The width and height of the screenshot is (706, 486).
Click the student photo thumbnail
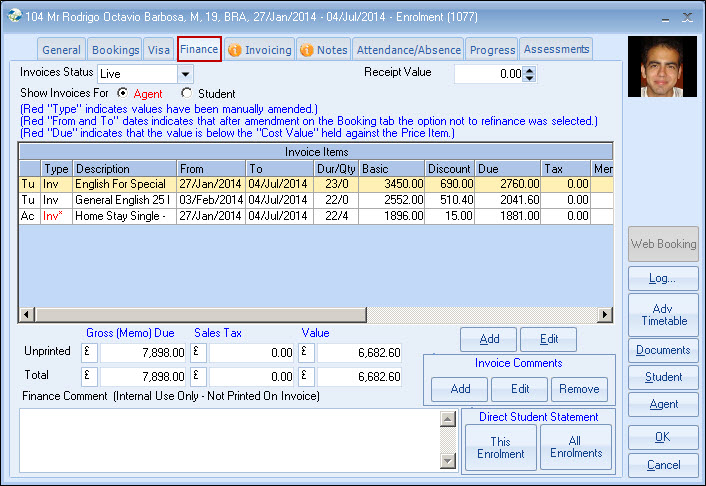661,67
